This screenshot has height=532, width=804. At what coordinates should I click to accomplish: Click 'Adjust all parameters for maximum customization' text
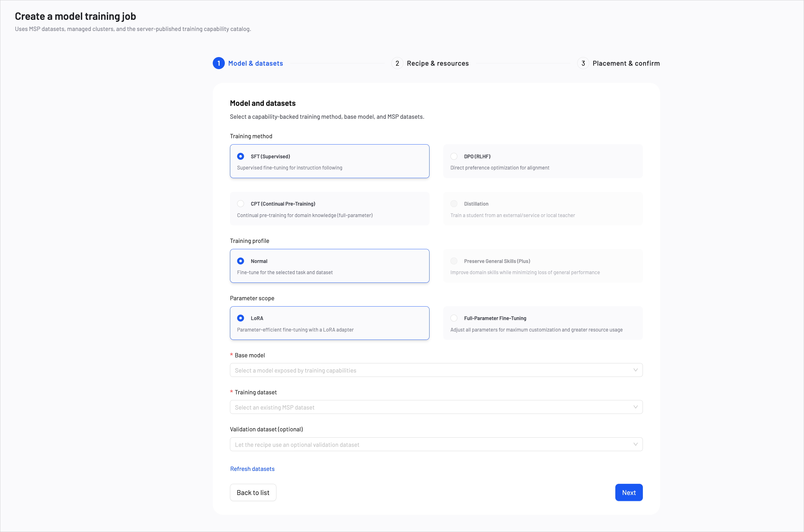(537, 330)
